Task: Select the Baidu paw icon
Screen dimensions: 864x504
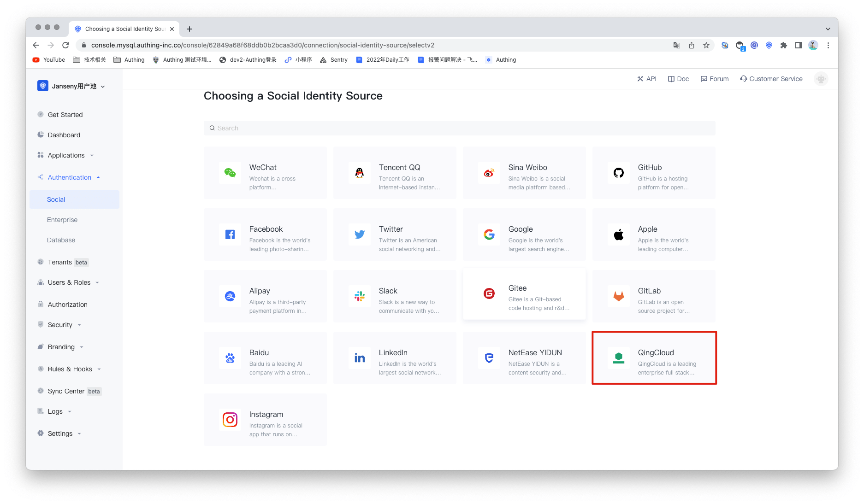Action: click(230, 358)
